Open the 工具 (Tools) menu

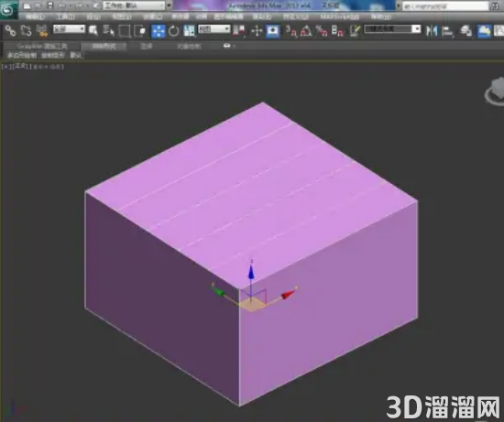[x=66, y=16]
